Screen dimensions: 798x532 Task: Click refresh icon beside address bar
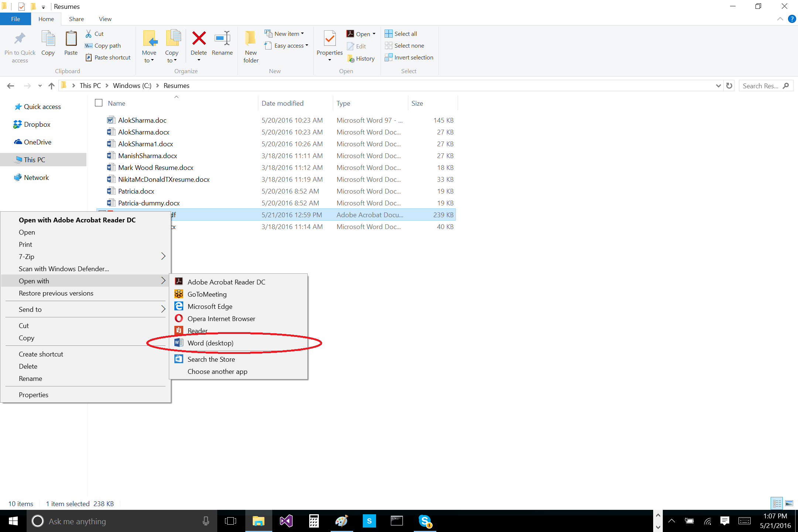tap(729, 86)
